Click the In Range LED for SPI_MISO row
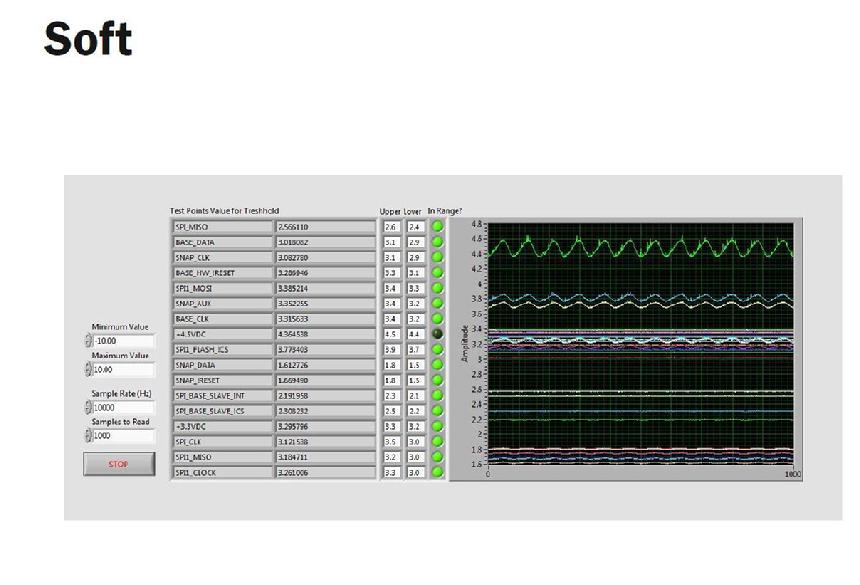The width and height of the screenshot is (860, 585). (437, 226)
